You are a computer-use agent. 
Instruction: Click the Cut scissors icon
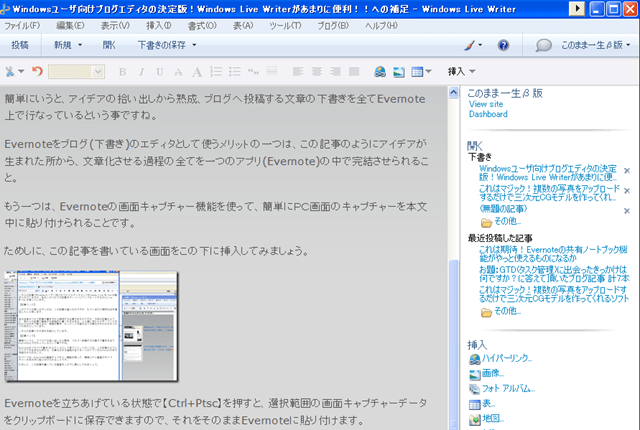(x=9, y=72)
